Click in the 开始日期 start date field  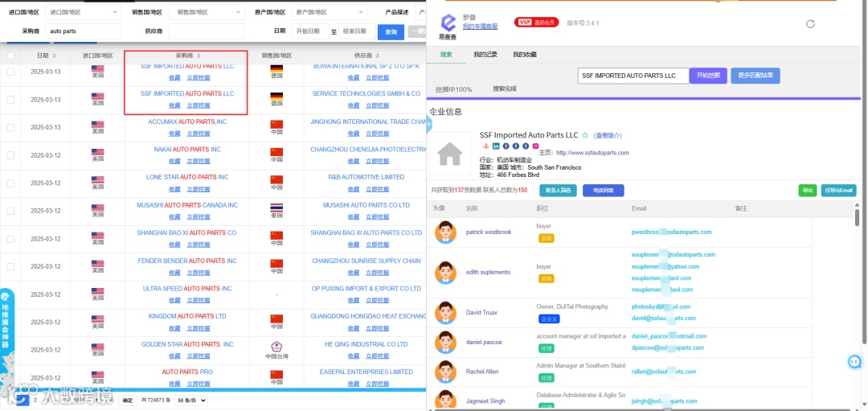tap(310, 31)
